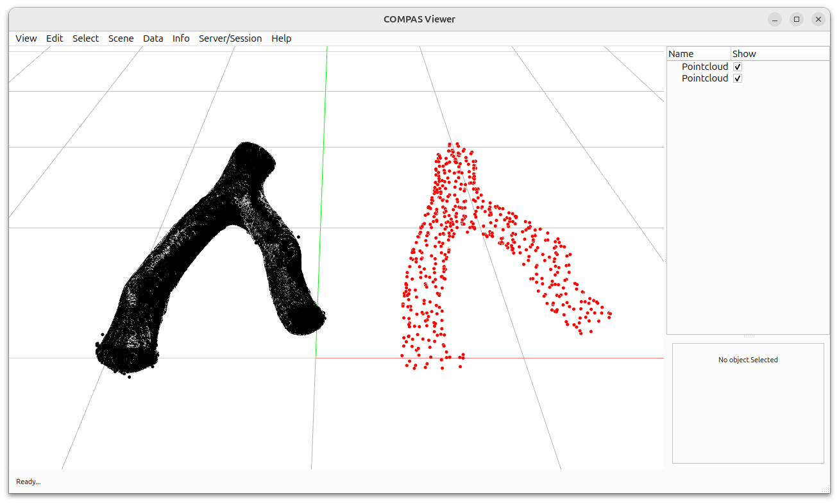The width and height of the screenshot is (839, 504).
Task: Select the first Pointcloud in the scene tree
Action: [x=705, y=66]
